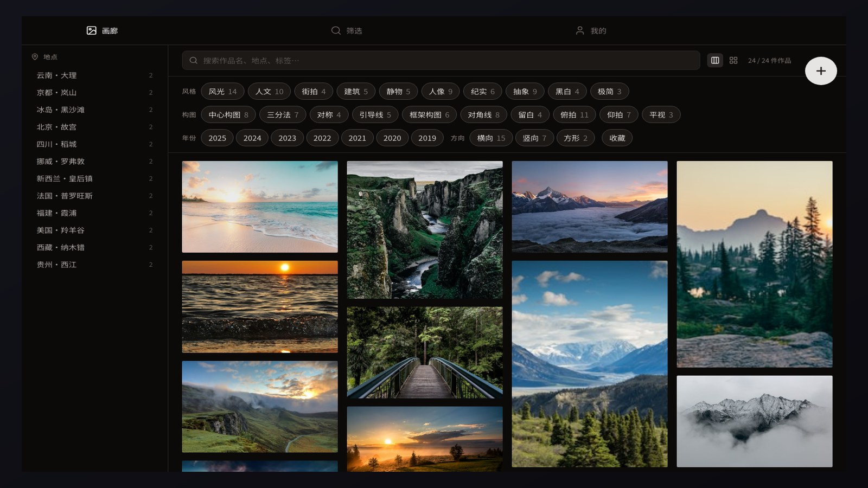Focus the search field for artworks

pyautogui.click(x=441, y=60)
